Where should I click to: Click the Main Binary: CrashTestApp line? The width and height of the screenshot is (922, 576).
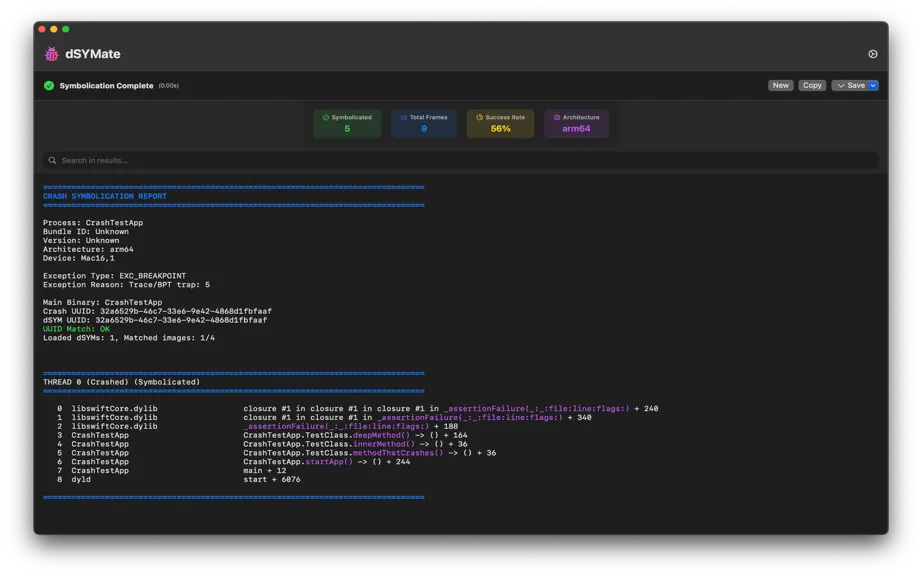102,303
